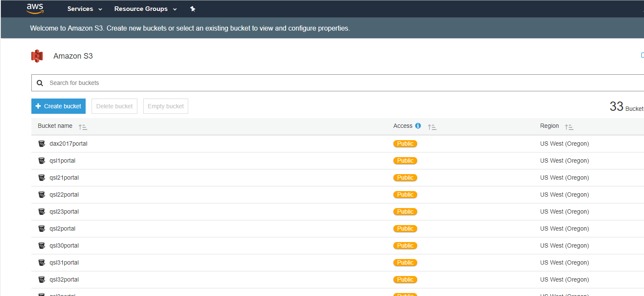Viewport: 644px width, 296px height.
Task: Click the plus icon on Create bucket
Action: coord(38,106)
